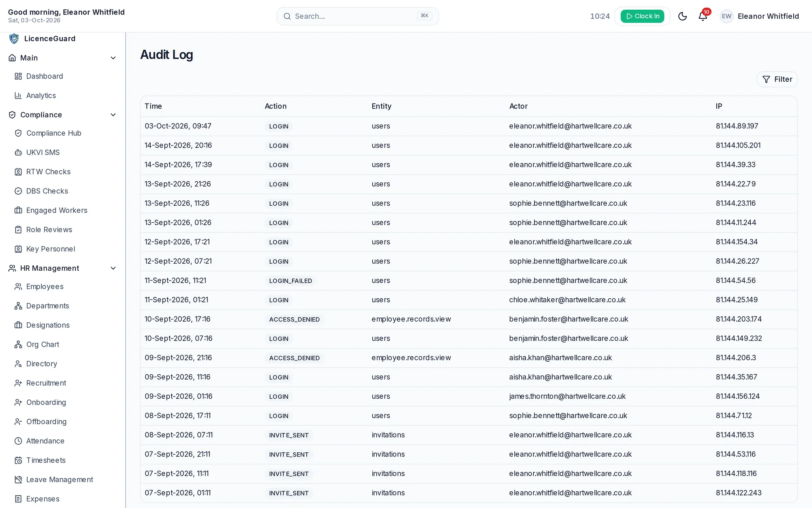
Task: Click the EW user avatar
Action: click(726, 16)
